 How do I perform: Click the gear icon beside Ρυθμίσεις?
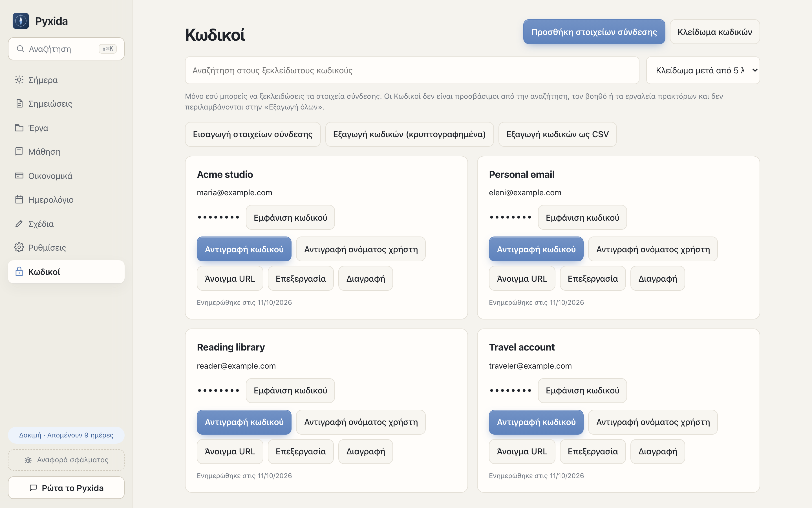pos(19,248)
